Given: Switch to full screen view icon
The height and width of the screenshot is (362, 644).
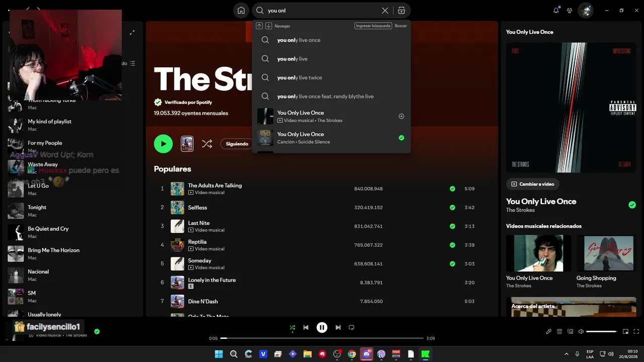Looking at the screenshot, I should (636, 332).
